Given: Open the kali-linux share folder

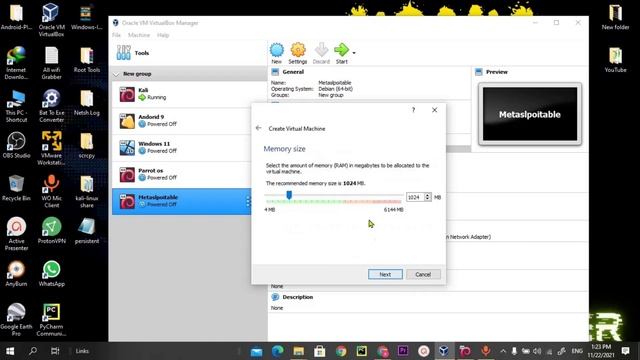Looking at the screenshot, I should pyautogui.click(x=87, y=191).
